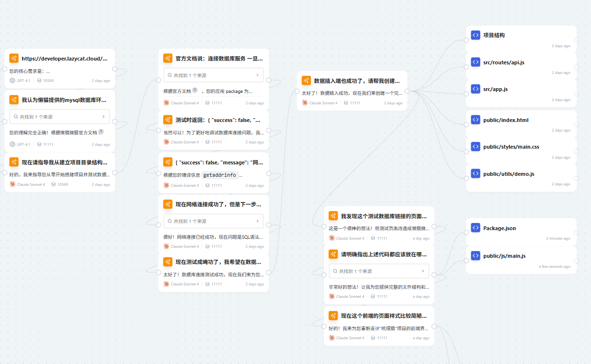Click reply '好的，我来指导您从零开始搭建项目'
591x364 pixels.
pos(60,174)
